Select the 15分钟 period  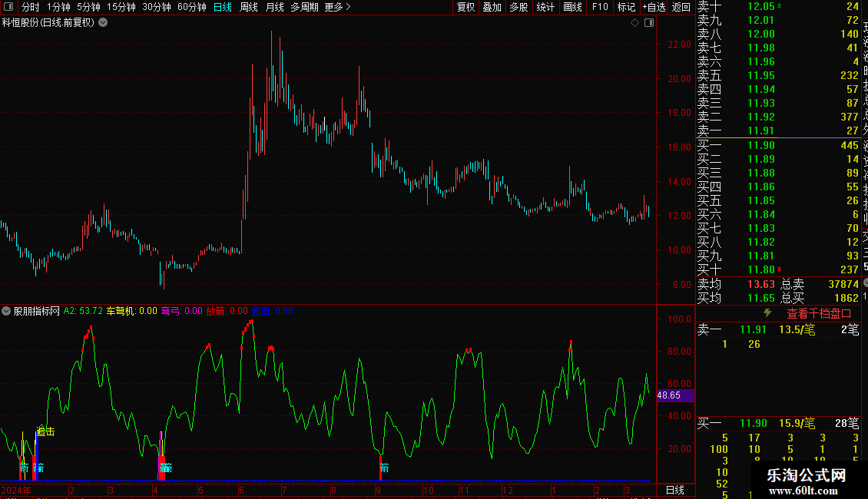(x=121, y=7)
